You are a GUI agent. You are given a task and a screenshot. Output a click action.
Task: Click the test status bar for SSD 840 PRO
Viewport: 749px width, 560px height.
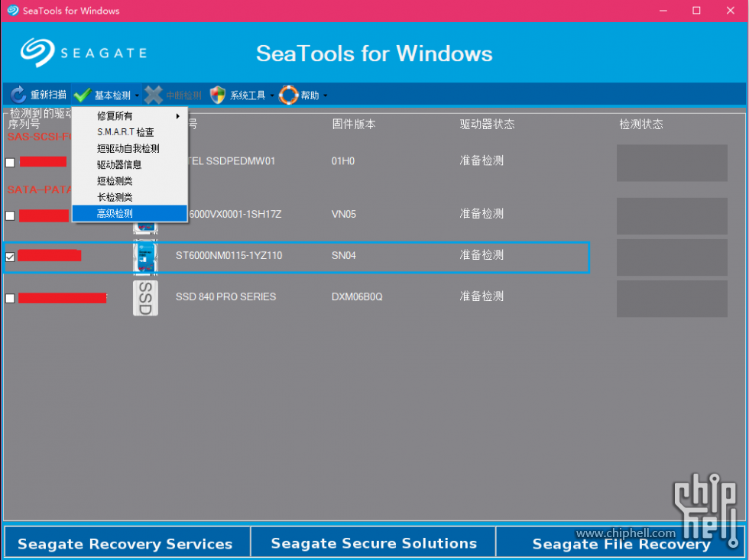(672, 299)
